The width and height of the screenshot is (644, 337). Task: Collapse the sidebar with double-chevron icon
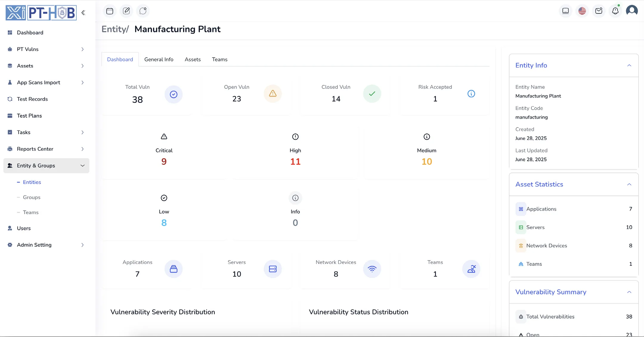click(83, 13)
